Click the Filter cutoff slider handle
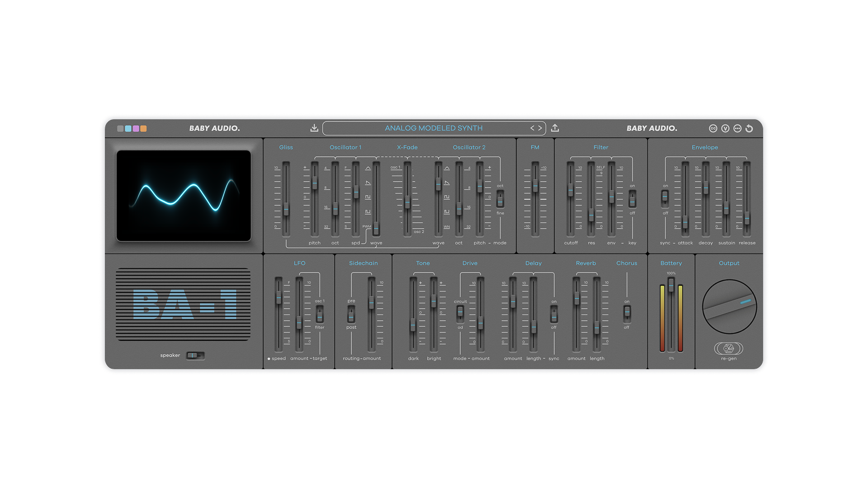 [x=571, y=189]
